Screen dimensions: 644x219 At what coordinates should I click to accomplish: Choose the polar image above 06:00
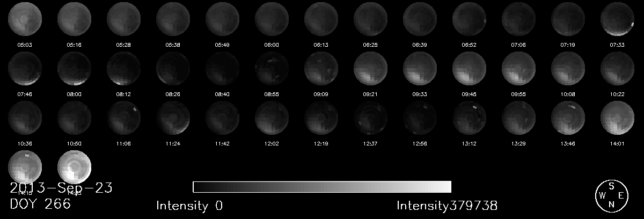[272, 19]
